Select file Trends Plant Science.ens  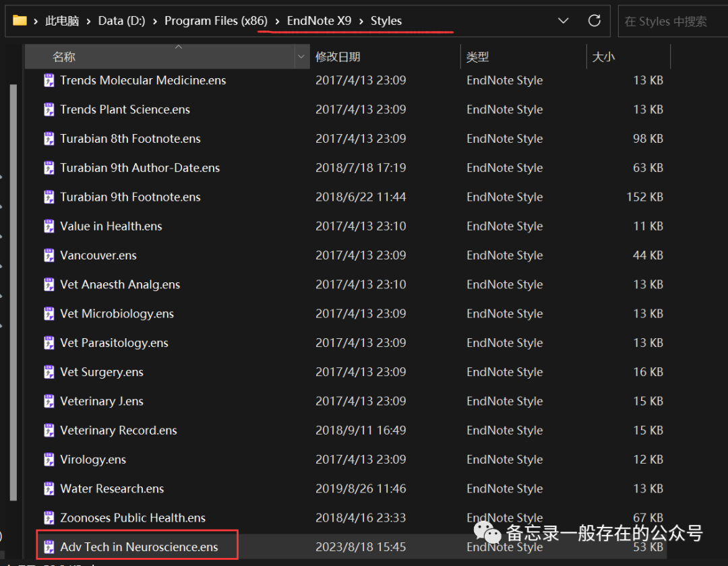click(125, 109)
